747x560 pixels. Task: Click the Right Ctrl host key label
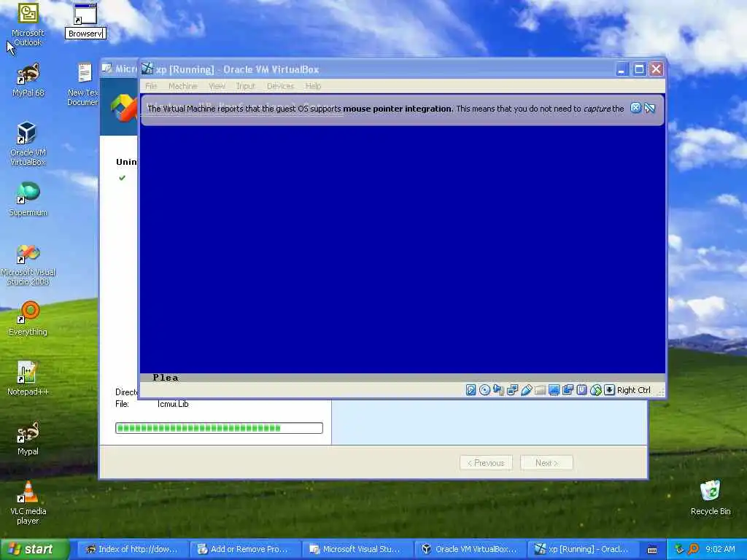click(634, 390)
